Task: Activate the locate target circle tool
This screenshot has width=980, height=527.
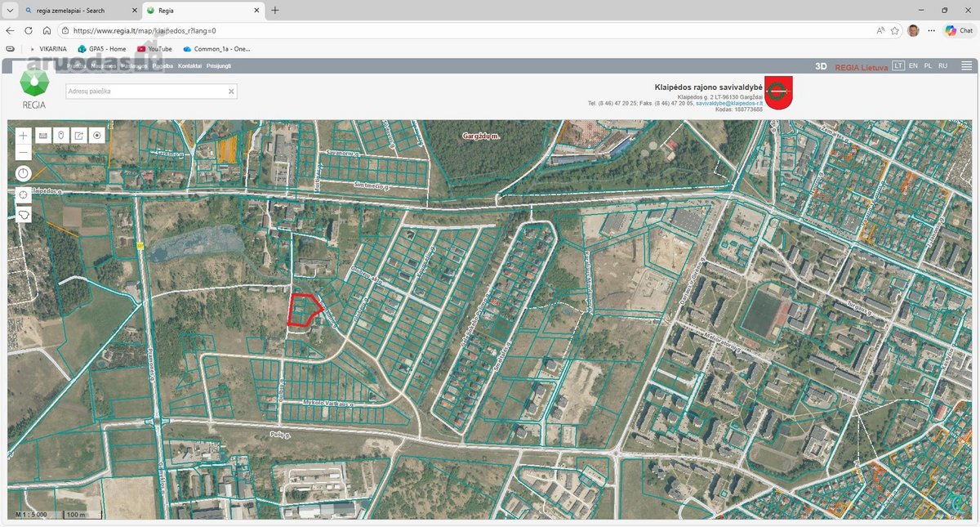Action: 98,136
